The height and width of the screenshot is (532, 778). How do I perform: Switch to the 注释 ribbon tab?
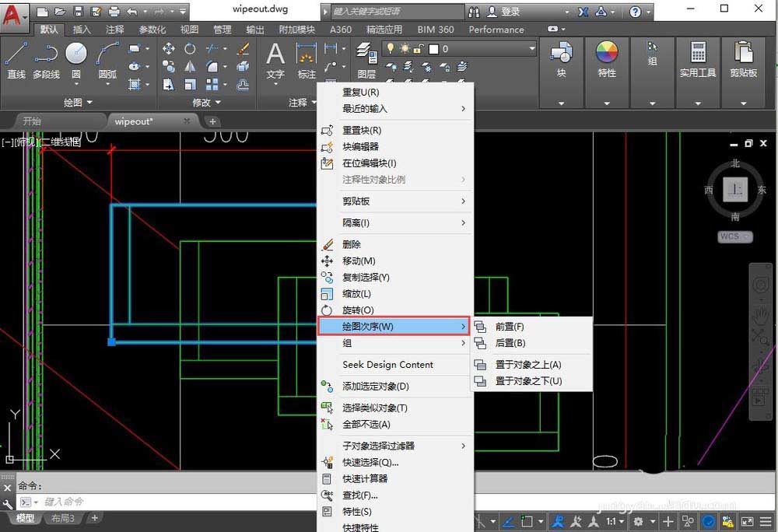pos(114,30)
